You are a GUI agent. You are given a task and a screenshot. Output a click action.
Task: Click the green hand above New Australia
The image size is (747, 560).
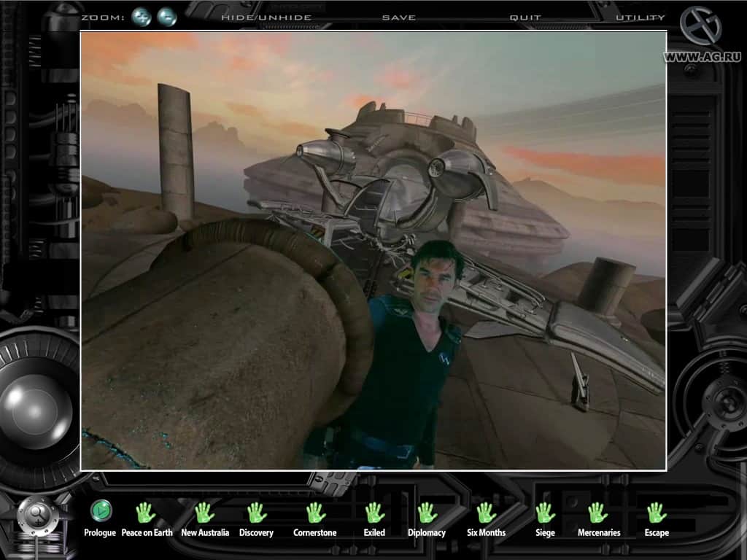pos(204,513)
